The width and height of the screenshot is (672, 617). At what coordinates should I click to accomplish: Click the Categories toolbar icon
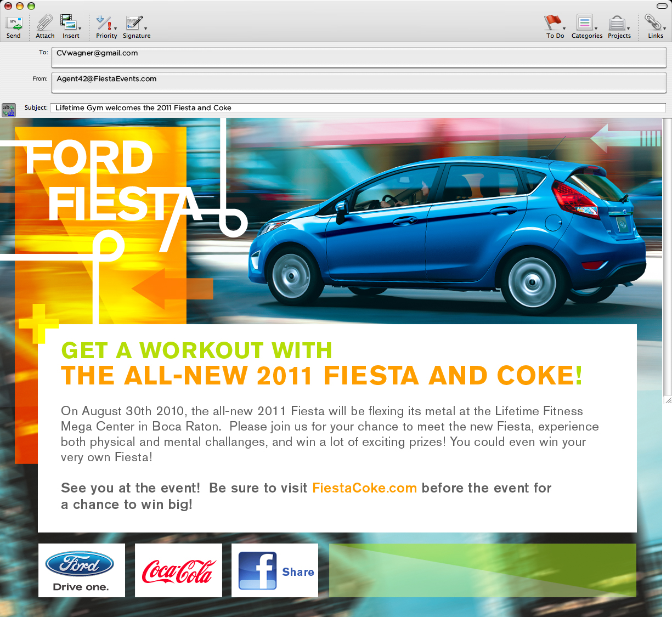585,23
